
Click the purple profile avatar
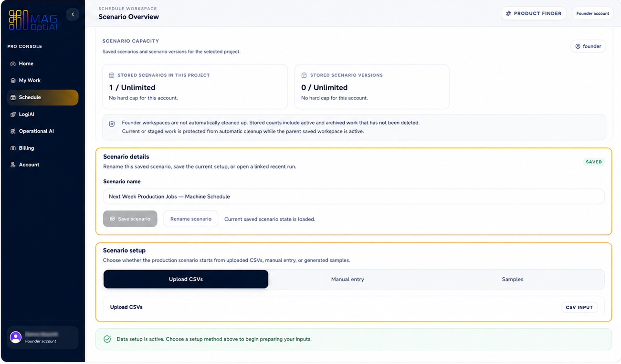coord(16,337)
